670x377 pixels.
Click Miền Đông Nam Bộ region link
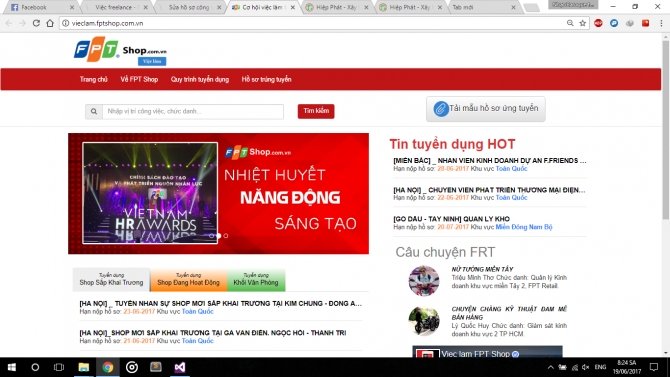pos(524,227)
